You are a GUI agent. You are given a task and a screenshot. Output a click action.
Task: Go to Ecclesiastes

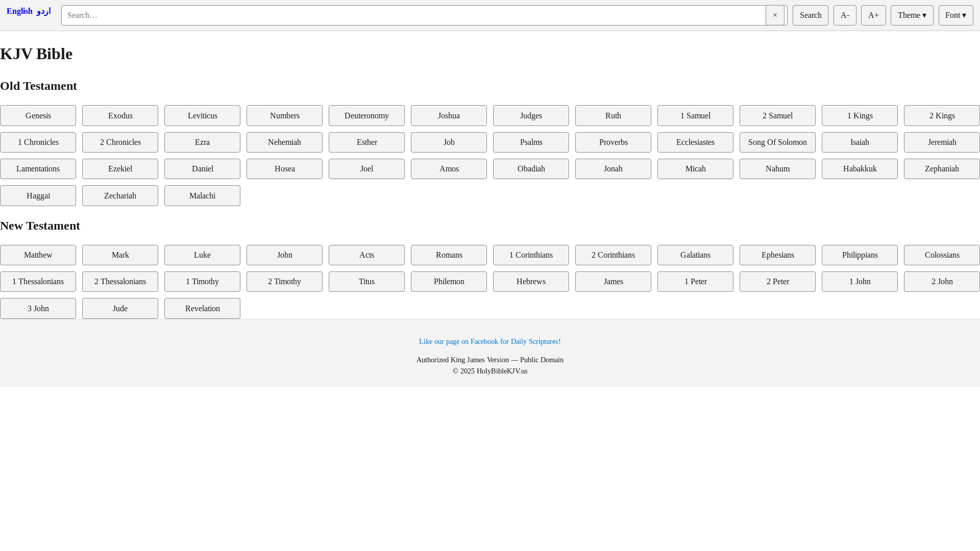point(695,142)
